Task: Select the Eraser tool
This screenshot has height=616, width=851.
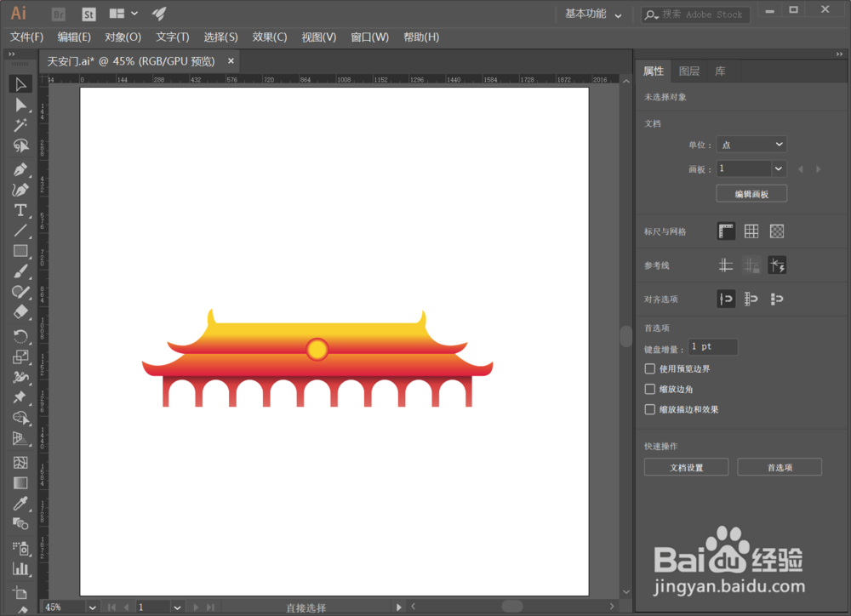Action: coord(21,313)
